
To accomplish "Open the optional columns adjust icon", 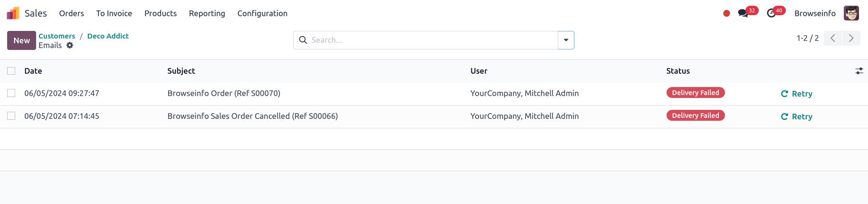I will click(x=859, y=71).
